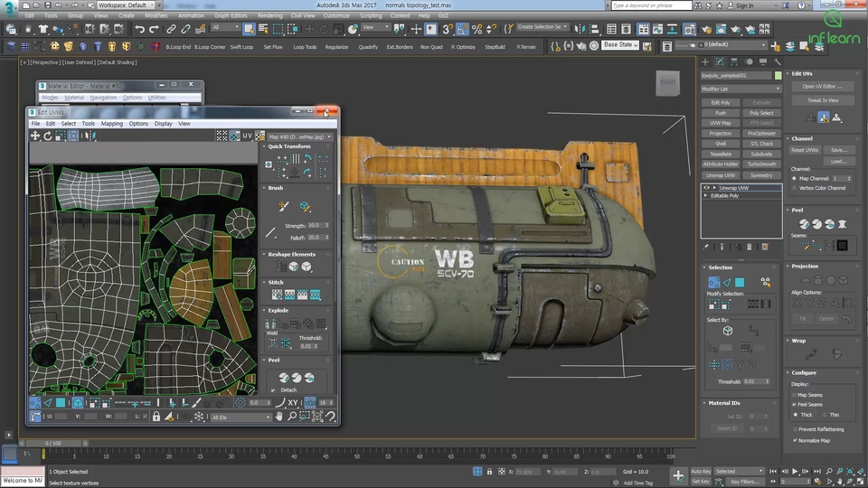Click the Remove modifier trash icon

[749, 248]
